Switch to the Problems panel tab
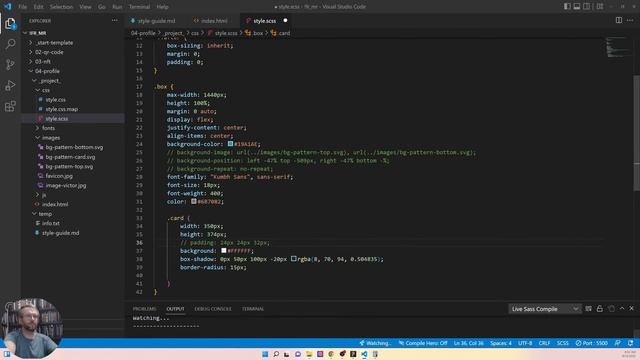Image resolution: width=640 pixels, height=360 pixels. pyautogui.click(x=144, y=309)
